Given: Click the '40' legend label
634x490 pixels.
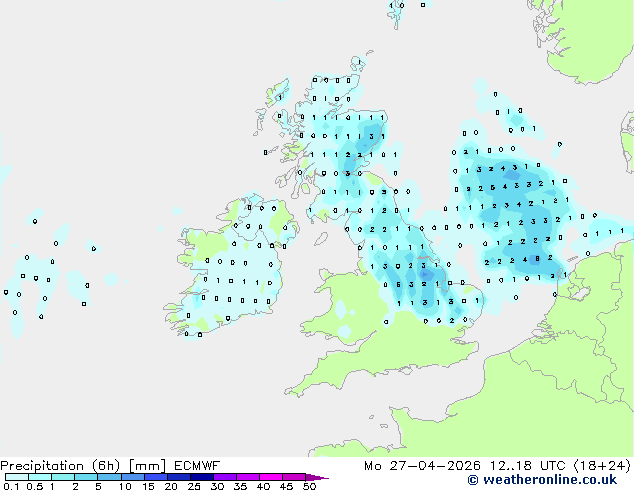Looking at the screenshot, I should 263,486.
